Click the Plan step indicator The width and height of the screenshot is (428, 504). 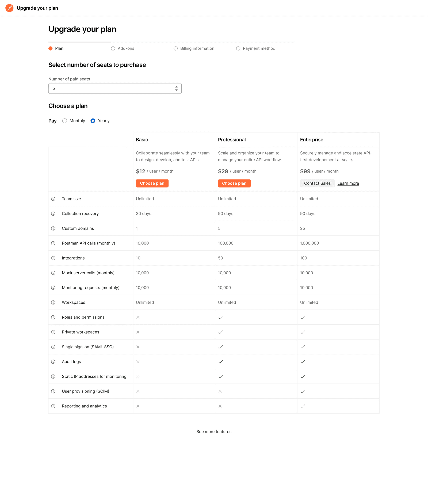(56, 48)
